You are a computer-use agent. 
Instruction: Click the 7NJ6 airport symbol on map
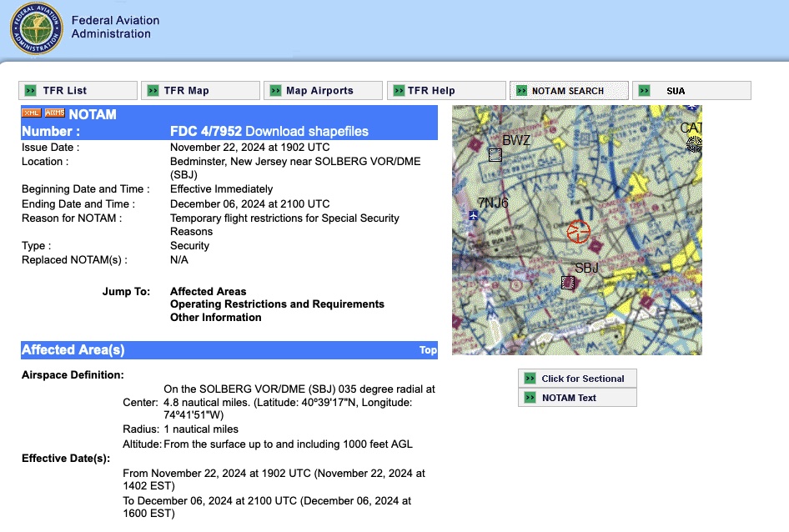point(474,216)
